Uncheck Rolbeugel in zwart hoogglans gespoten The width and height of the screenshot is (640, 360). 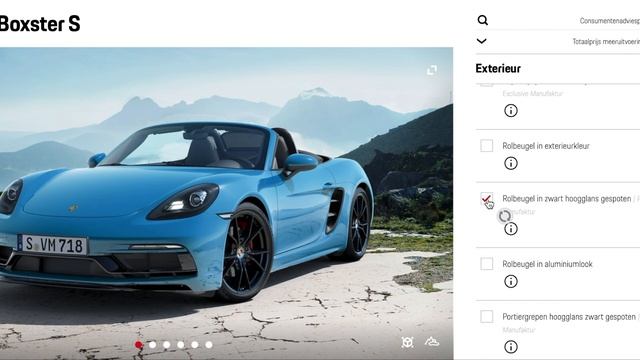click(x=487, y=199)
